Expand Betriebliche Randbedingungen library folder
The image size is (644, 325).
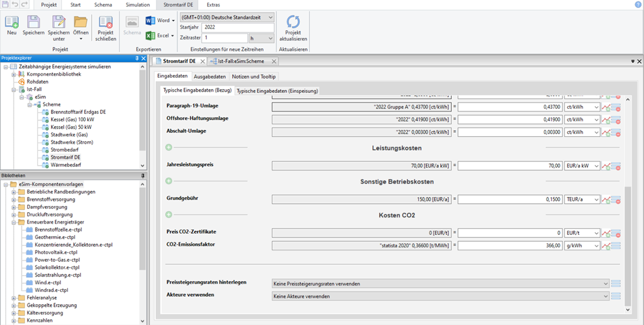click(14, 192)
